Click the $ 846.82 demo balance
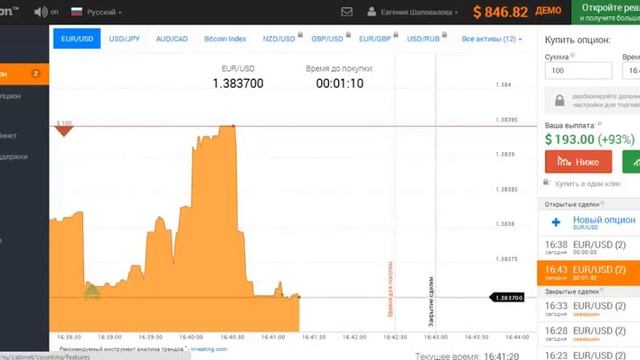Screen dimensions: 640x360 pos(500,12)
